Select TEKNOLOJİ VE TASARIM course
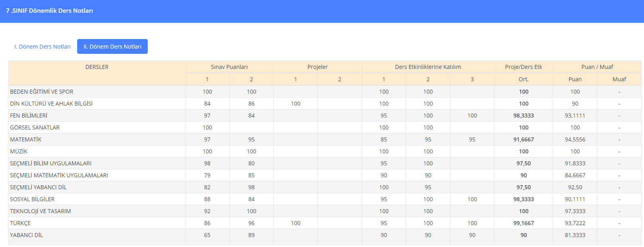The height and width of the screenshot is (247, 644). [x=41, y=211]
